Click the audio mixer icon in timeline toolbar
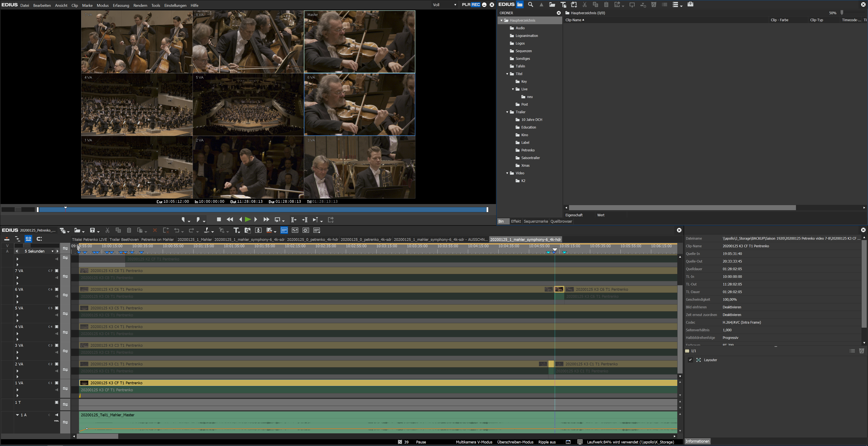868x446 pixels. coord(295,230)
